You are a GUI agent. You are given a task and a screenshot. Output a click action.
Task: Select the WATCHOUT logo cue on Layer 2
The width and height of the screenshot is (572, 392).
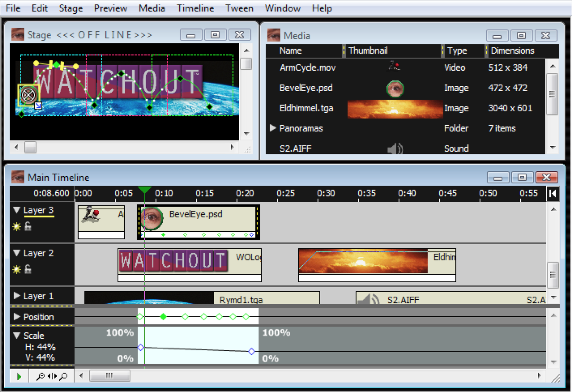coord(189,265)
